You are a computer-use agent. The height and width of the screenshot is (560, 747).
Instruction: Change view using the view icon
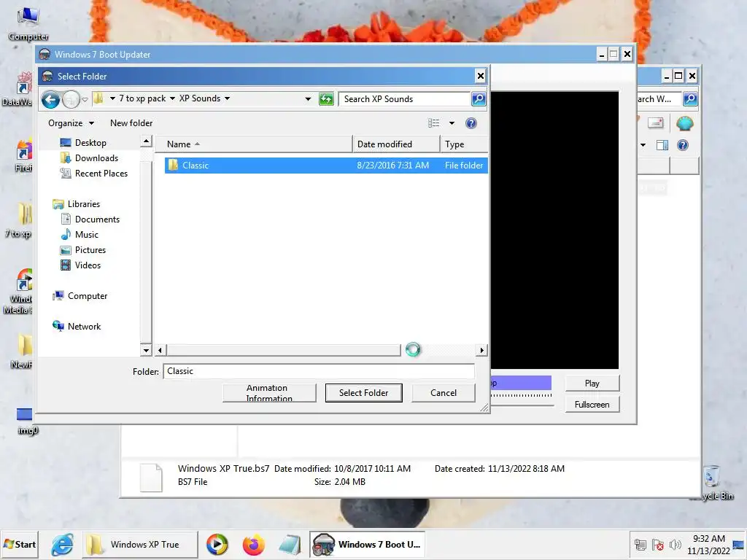point(433,123)
